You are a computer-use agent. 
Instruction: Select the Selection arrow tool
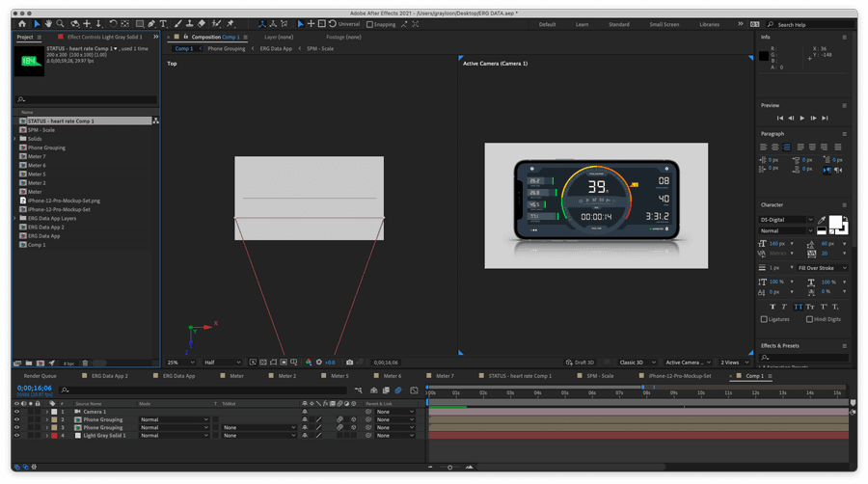tap(37, 24)
